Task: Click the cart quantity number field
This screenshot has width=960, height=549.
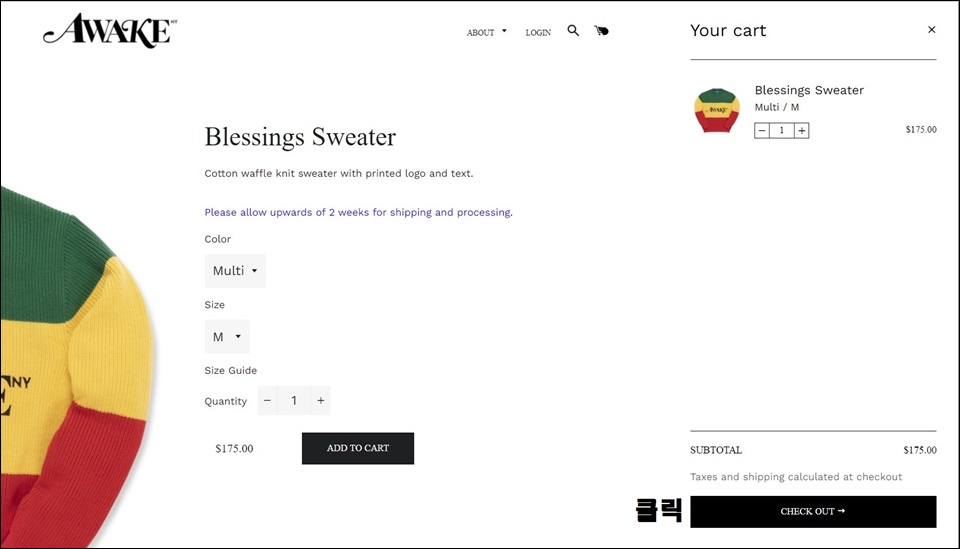Action: pos(781,130)
